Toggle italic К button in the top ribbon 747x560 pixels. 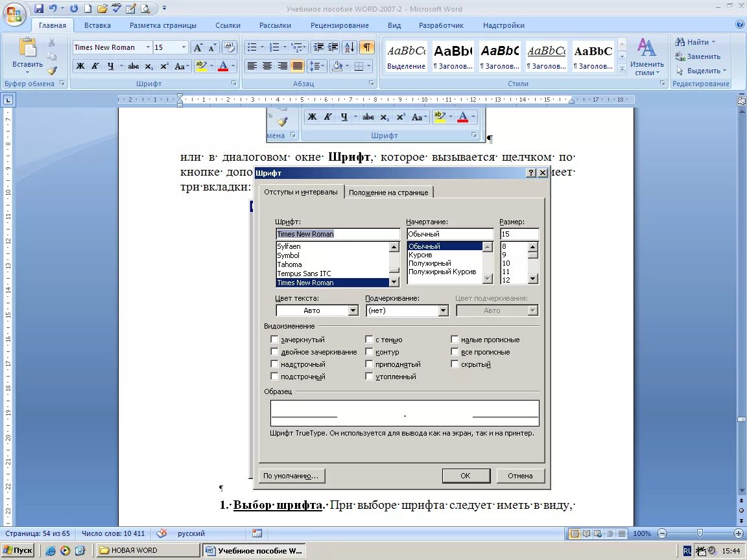[95, 66]
